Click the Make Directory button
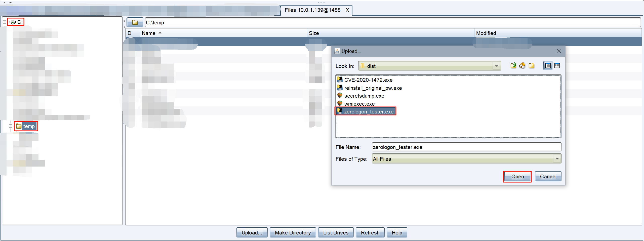644x241 pixels. (x=293, y=233)
